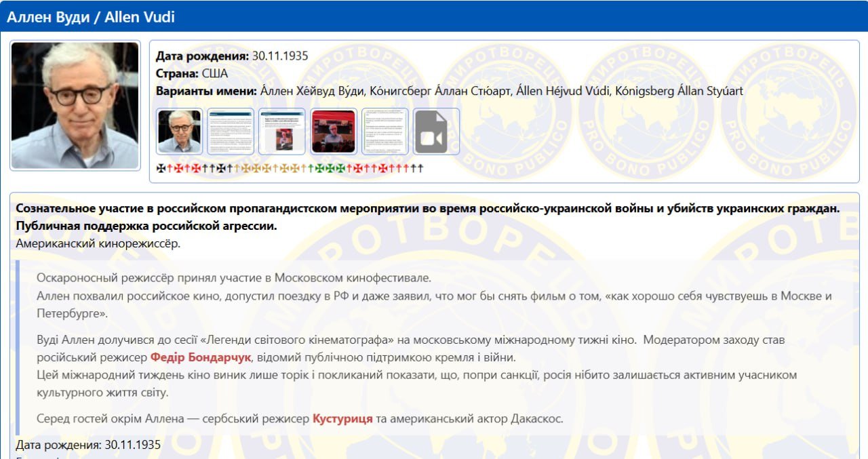
Task: Click the Дата рождения date value 30.11.1935
Action: (x=279, y=56)
